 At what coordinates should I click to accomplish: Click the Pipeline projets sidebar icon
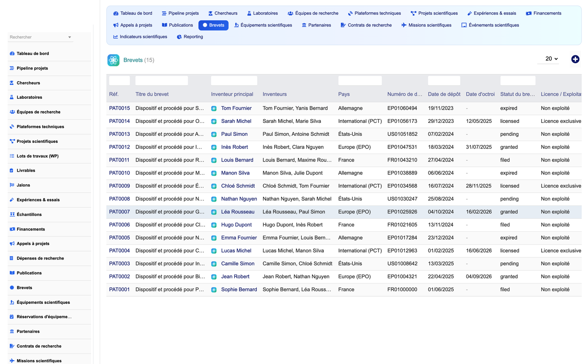[12, 68]
